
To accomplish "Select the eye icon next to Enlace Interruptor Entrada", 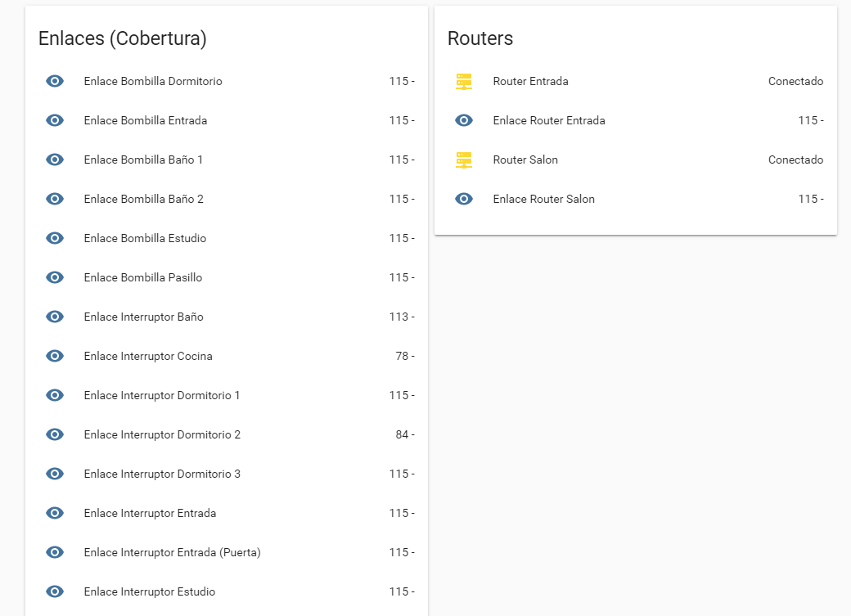I will 55,513.
